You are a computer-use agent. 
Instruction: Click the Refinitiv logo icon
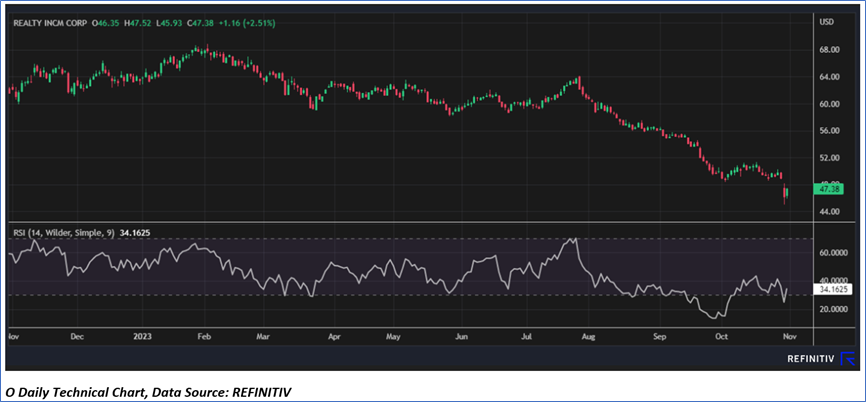847,357
